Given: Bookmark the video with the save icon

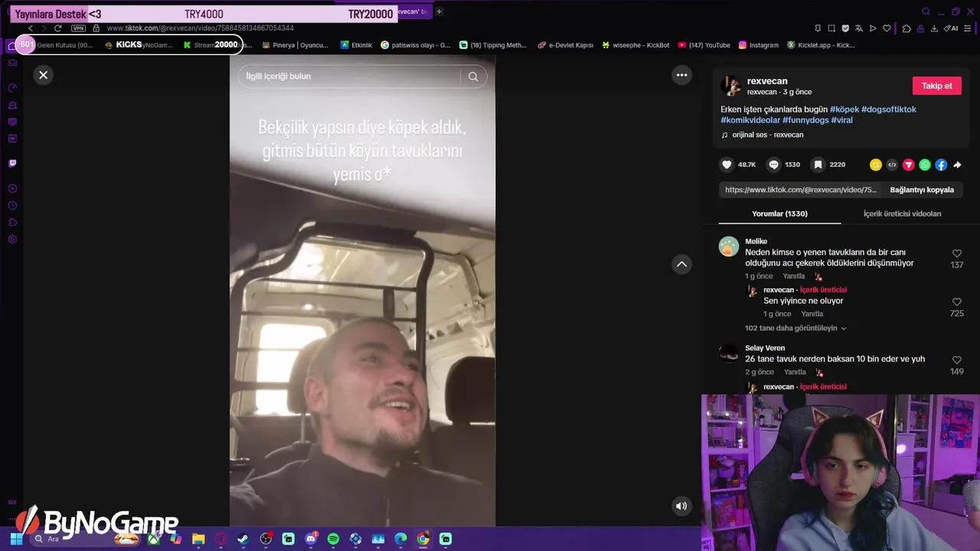Looking at the screenshot, I should 818,165.
